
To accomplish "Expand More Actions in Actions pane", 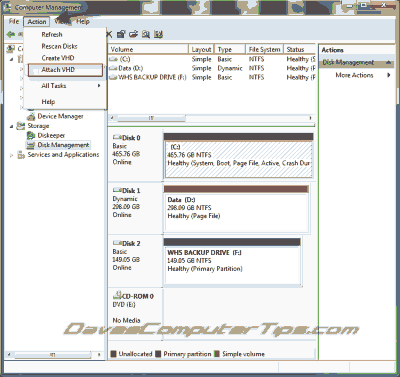I will 354,75.
